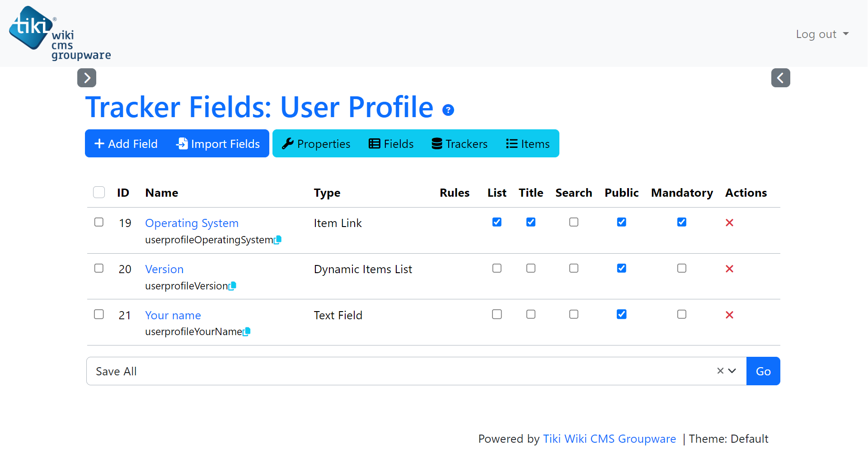Delete the Operating System field red X
Screen dimensions: 868x459
[x=729, y=222]
